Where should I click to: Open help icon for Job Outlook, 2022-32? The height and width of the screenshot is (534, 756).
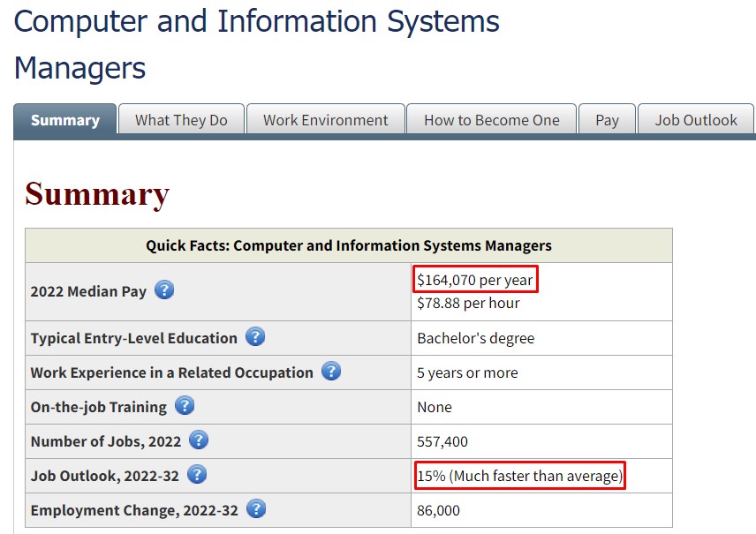click(197, 474)
